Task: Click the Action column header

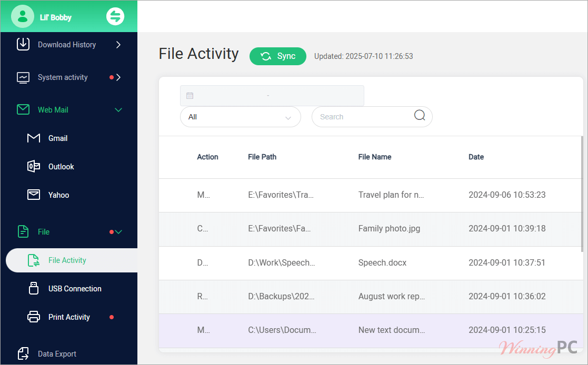Action: coord(207,157)
